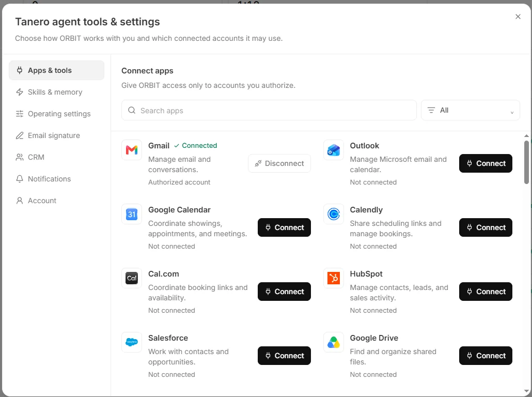Open the Account section

(x=56, y=201)
